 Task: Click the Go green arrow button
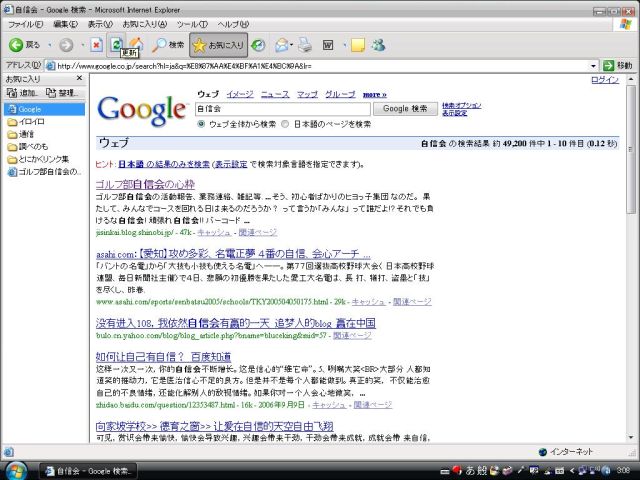coord(608,65)
